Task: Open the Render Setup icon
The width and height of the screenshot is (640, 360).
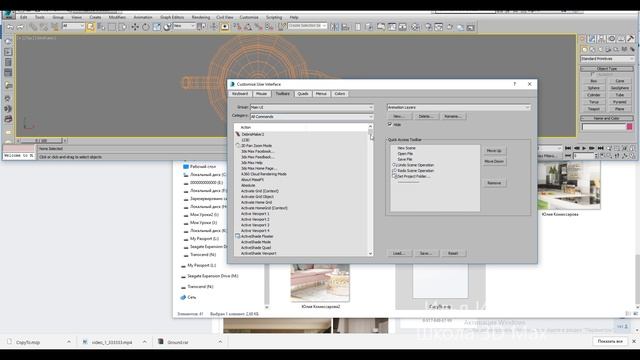Action: (428, 27)
